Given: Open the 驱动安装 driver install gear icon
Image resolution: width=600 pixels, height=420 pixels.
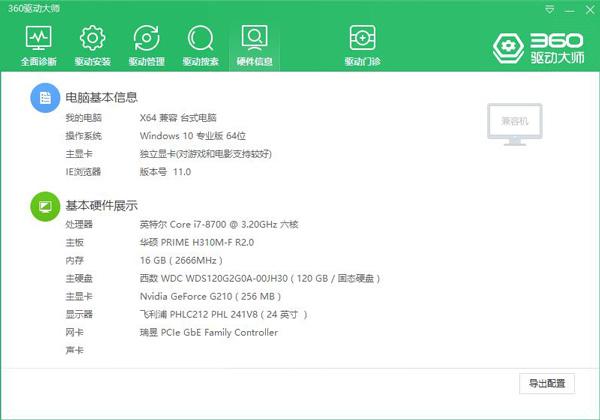Looking at the screenshot, I should tap(93, 46).
